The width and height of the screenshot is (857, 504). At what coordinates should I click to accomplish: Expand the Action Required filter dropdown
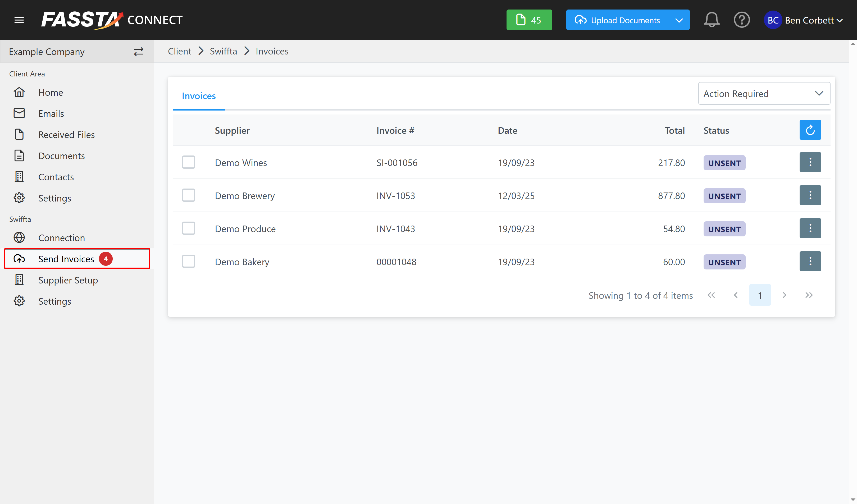pos(764,94)
